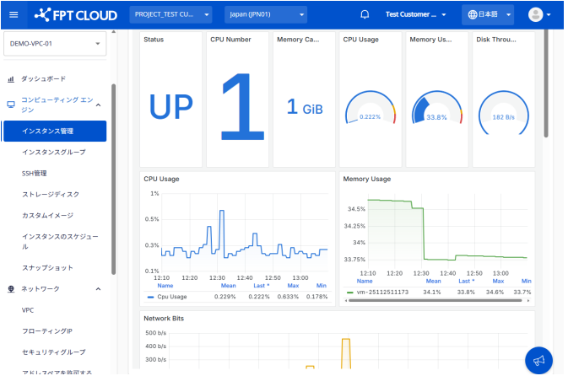
Task: Click the hamburger menu icon
Action: tap(13, 14)
